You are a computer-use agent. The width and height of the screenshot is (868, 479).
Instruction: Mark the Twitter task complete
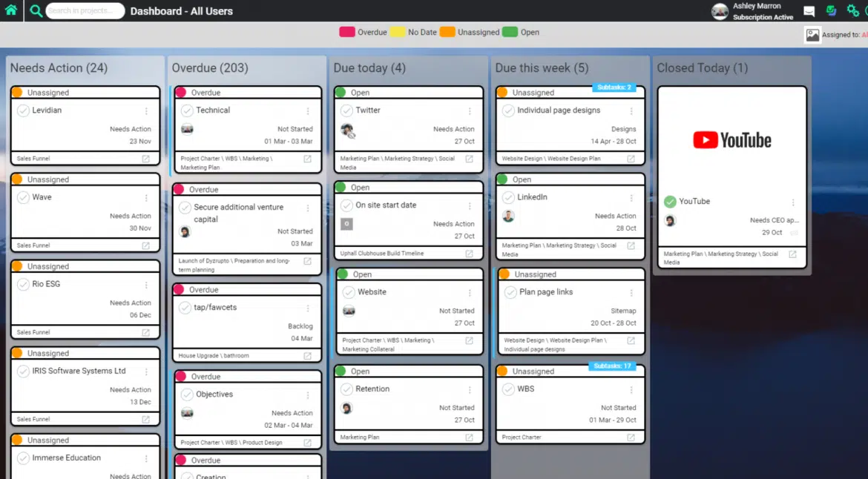click(x=346, y=110)
